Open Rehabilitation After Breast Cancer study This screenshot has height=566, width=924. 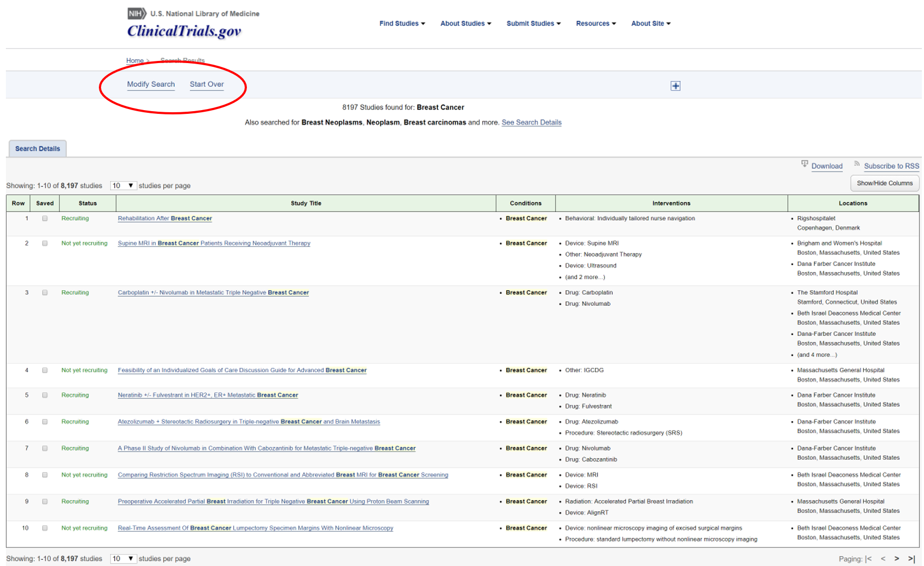coord(165,219)
